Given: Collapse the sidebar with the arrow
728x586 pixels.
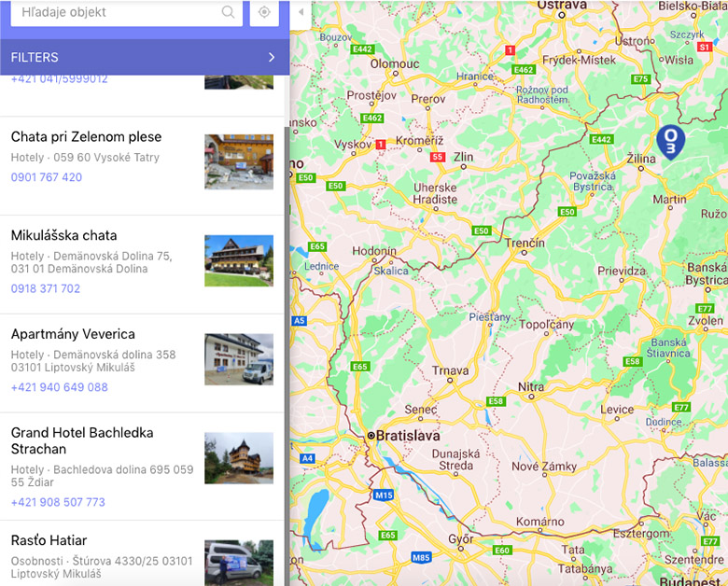Looking at the screenshot, I should pos(301,12).
